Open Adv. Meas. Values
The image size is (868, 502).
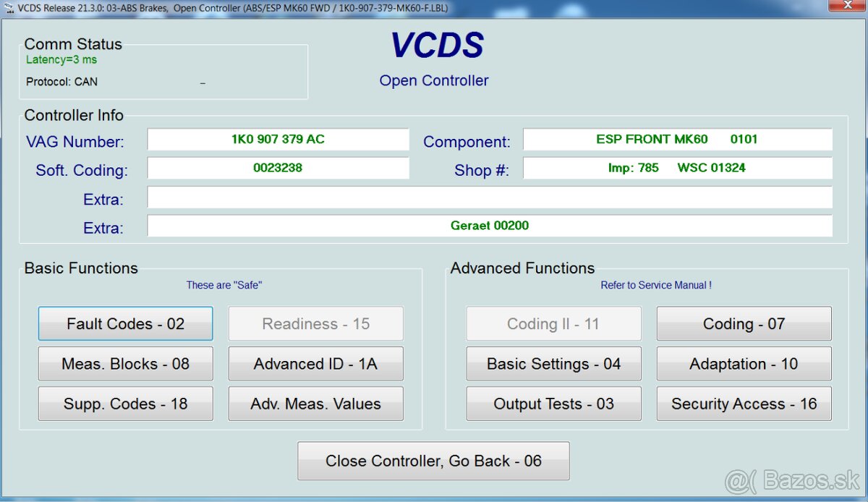(315, 404)
